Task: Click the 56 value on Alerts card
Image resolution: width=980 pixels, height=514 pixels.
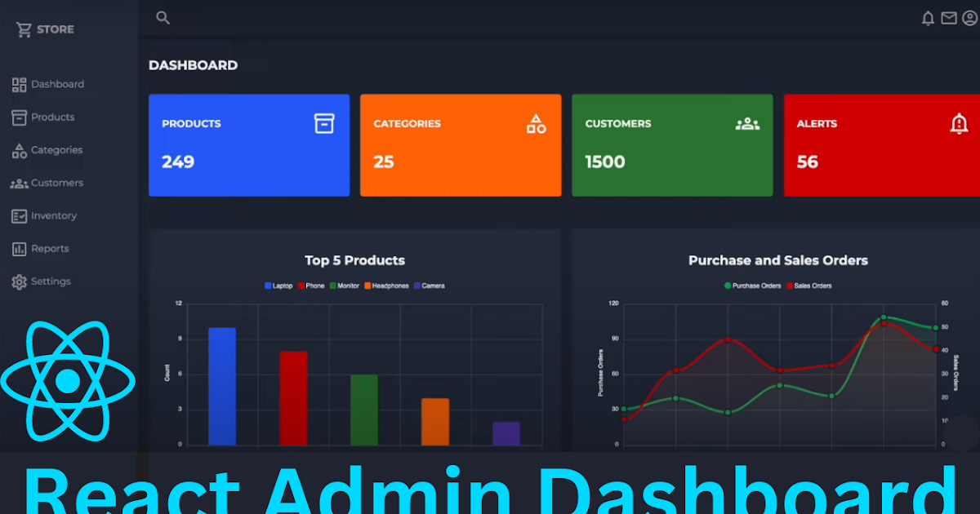Action: click(x=808, y=162)
